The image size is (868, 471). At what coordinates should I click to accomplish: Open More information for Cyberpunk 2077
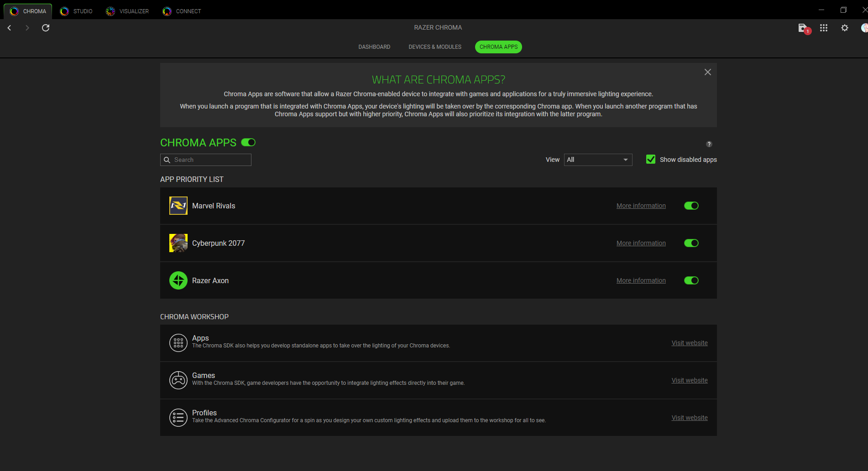[641, 243]
